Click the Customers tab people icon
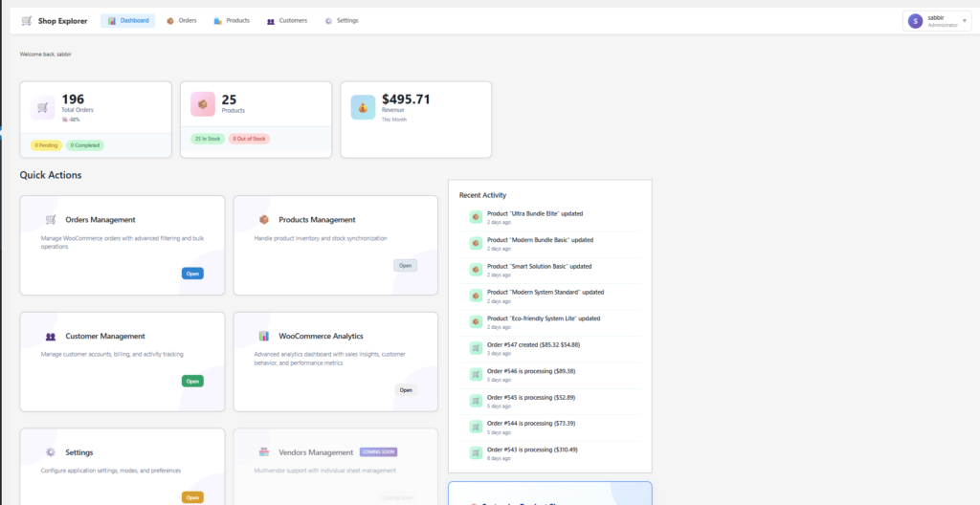This screenshot has width=980, height=505. pyautogui.click(x=271, y=21)
